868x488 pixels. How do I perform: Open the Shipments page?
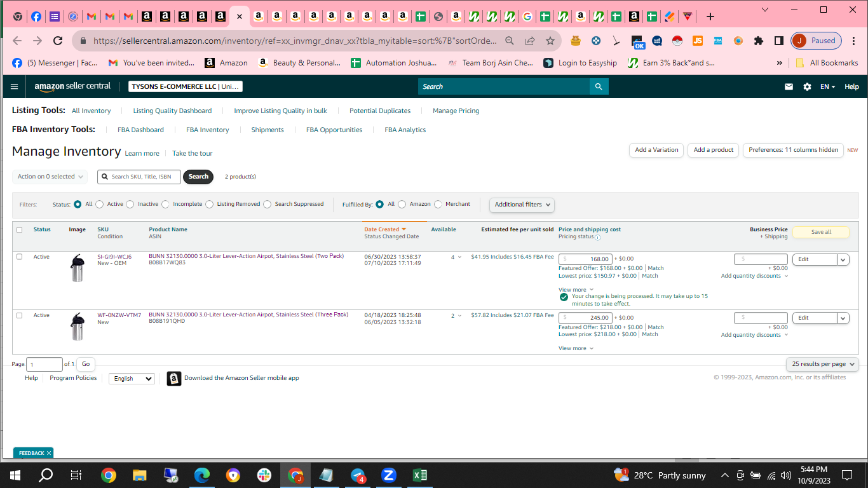coord(268,130)
